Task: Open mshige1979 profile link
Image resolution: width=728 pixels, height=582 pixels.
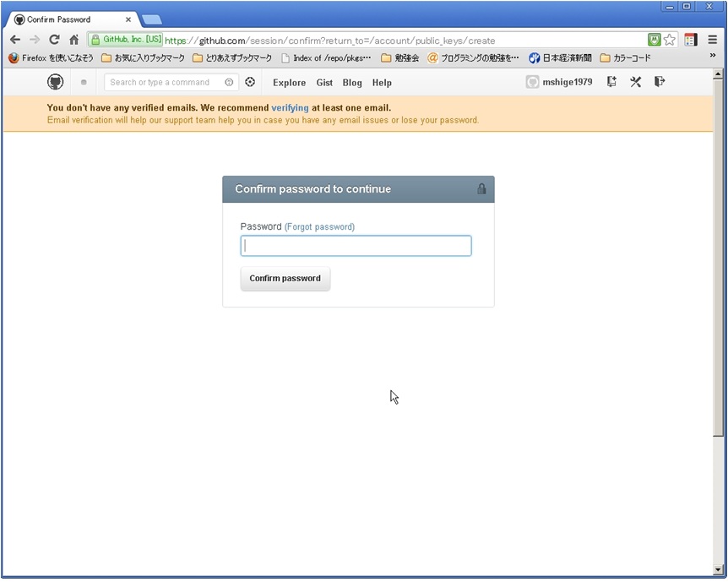Action: (567, 82)
